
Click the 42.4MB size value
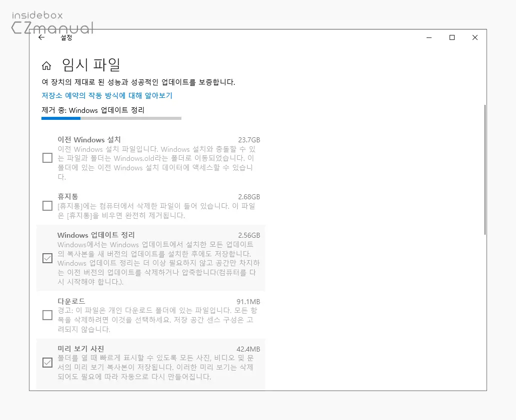tap(248, 349)
